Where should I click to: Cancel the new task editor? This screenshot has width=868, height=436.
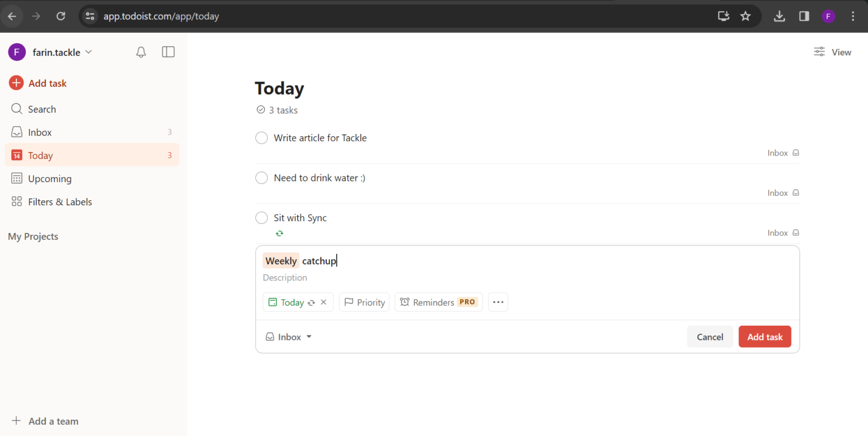(x=710, y=337)
